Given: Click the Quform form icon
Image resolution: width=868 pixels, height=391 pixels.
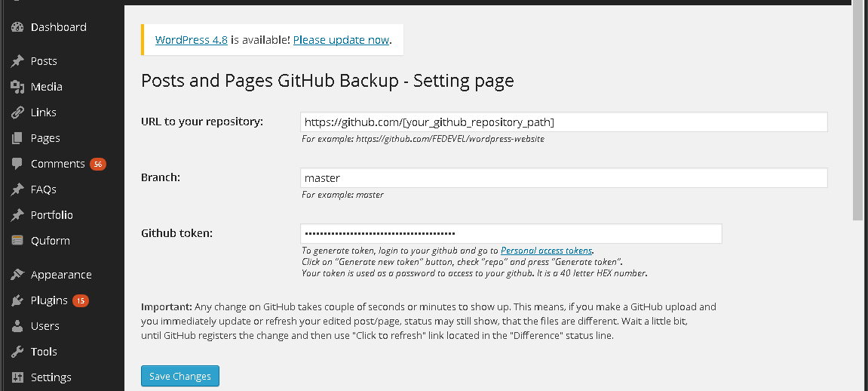Looking at the screenshot, I should (x=17, y=240).
